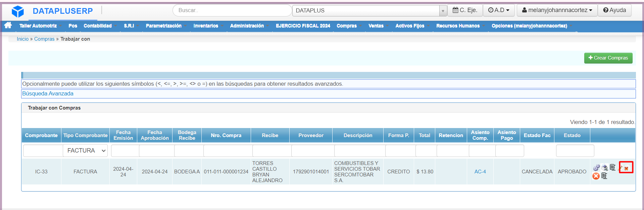This screenshot has width=644, height=210.
Task: Click the DATAPLUSERP cube logo
Action: pos(18,11)
